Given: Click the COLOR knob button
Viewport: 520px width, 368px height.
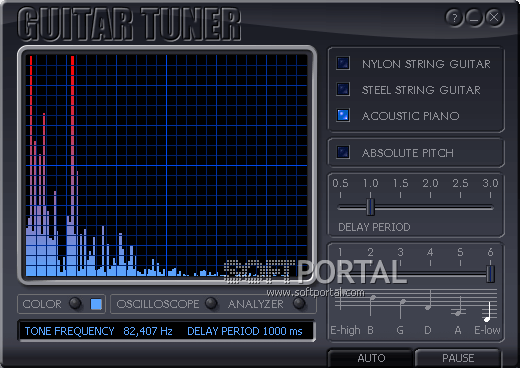Looking at the screenshot, I should click(x=75, y=303).
